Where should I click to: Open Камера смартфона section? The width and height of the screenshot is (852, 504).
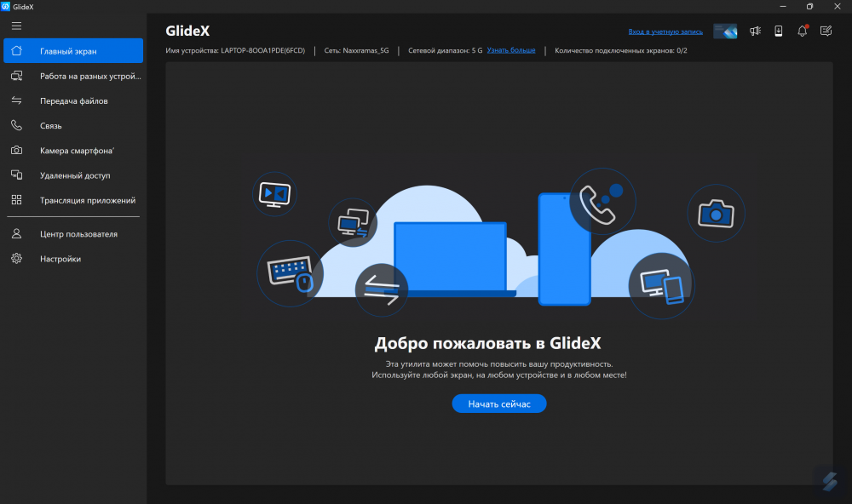[x=73, y=151]
